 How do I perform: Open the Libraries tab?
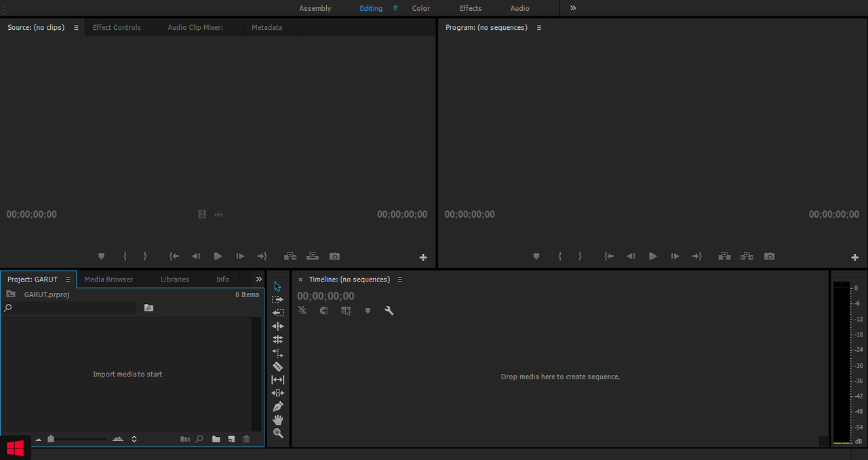(175, 280)
